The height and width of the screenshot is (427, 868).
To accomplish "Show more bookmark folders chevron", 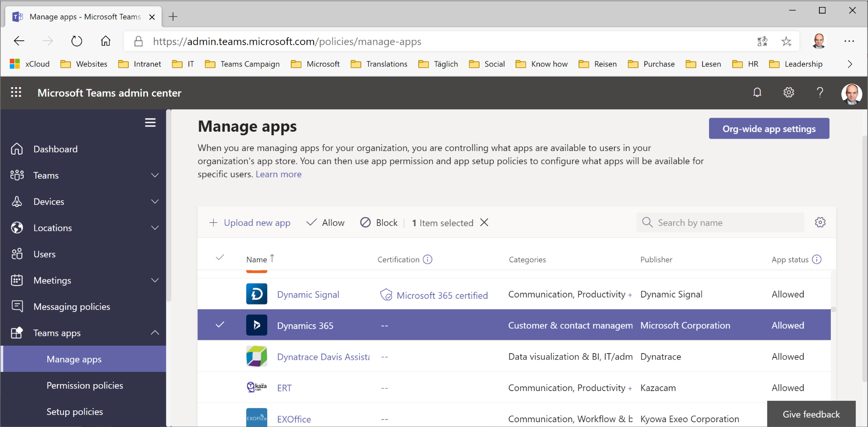I will (850, 64).
